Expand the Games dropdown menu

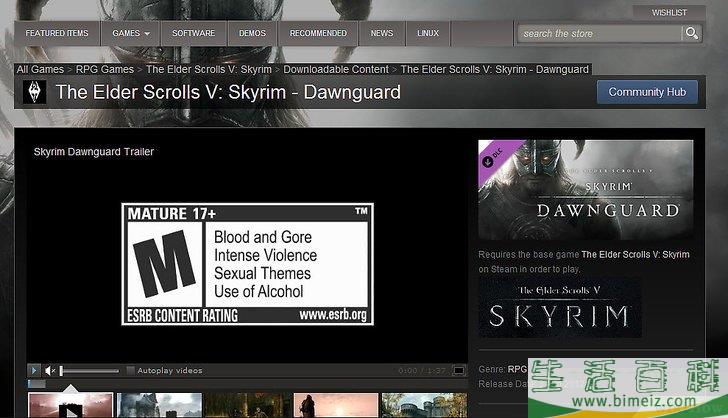click(x=130, y=33)
